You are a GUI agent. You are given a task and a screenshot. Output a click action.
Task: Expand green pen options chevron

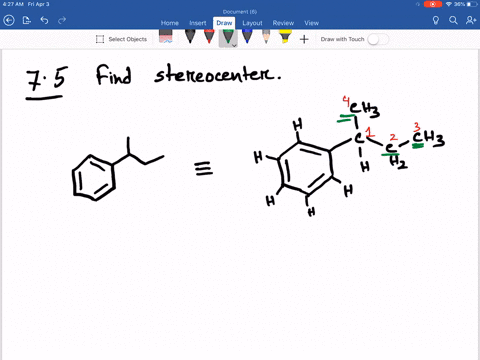pyautogui.click(x=234, y=45)
